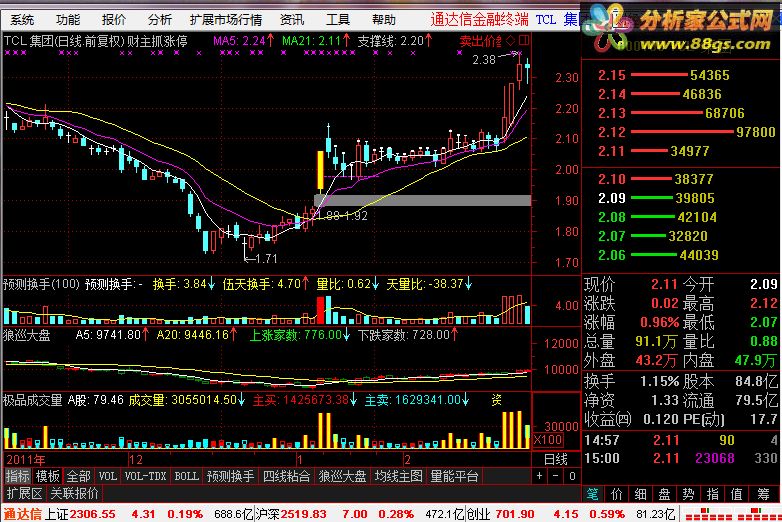Switch to the 预测换手 indicator tab
782x522 pixels.
(x=230, y=477)
